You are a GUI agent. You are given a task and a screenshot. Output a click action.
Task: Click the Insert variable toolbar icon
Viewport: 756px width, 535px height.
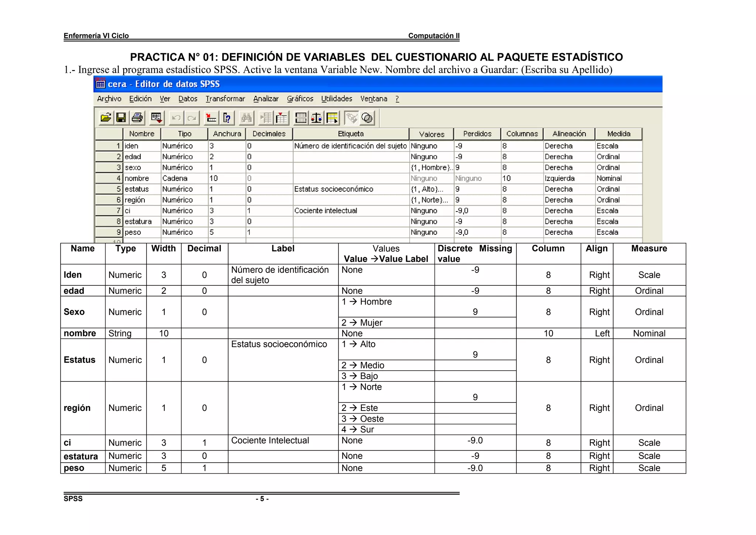point(282,118)
